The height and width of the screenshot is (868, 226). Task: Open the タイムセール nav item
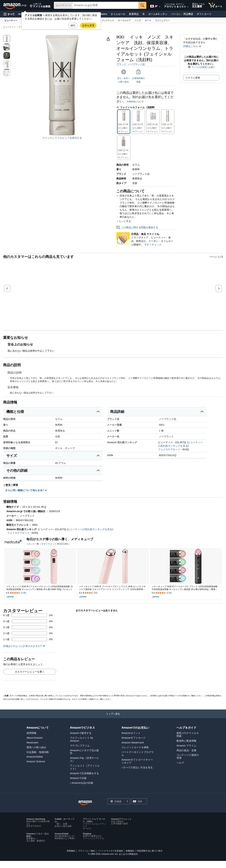pos(118,14)
